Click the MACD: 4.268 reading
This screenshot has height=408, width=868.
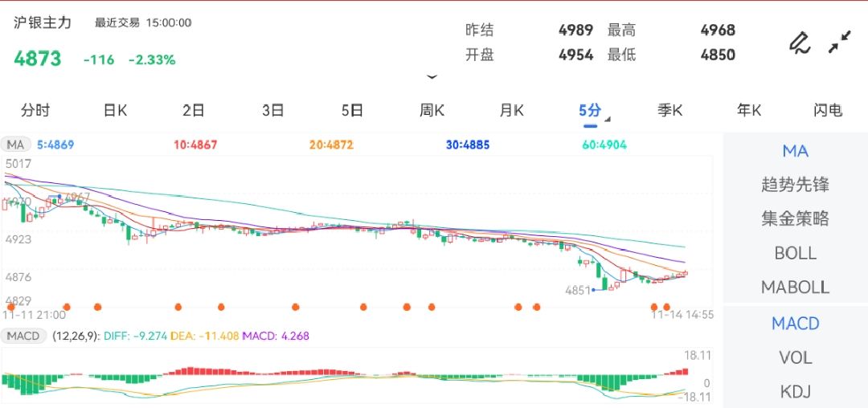tap(276, 336)
